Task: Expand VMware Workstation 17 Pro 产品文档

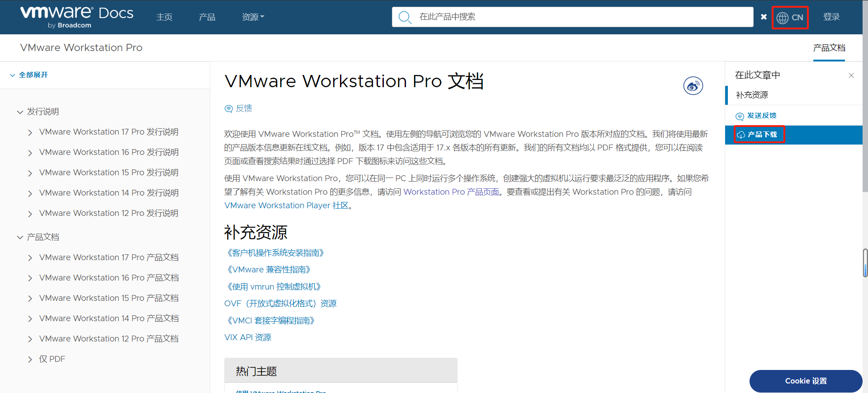Action: point(30,258)
